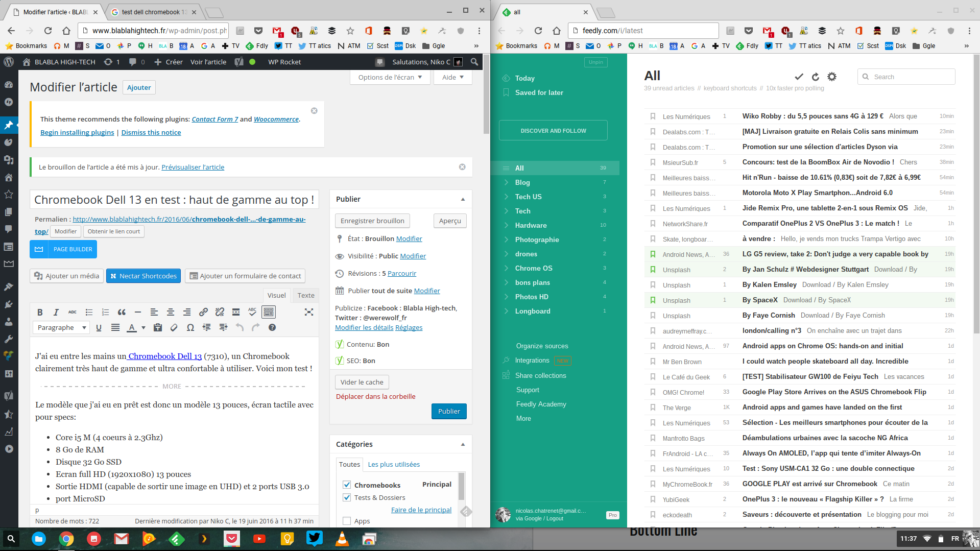Align text right in the editor
Screen dimensions: 980x551
point(187,312)
